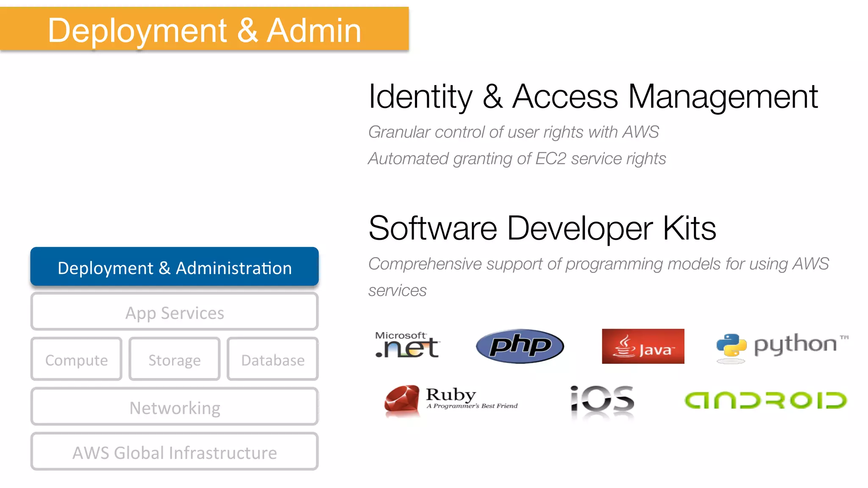Click 'Automated granting of EC2 service rights'

517,159
